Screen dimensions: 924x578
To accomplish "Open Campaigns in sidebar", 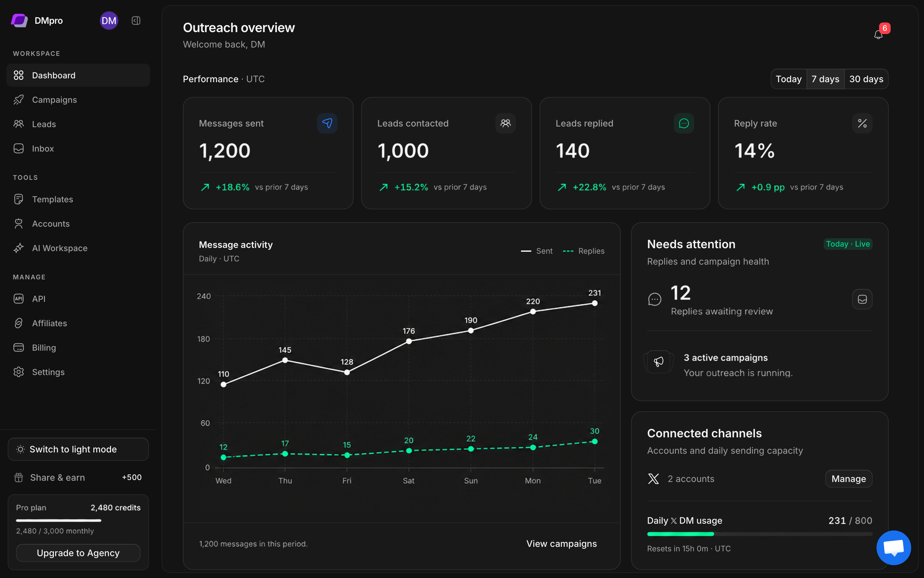I will pyautogui.click(x=78, y=100).
